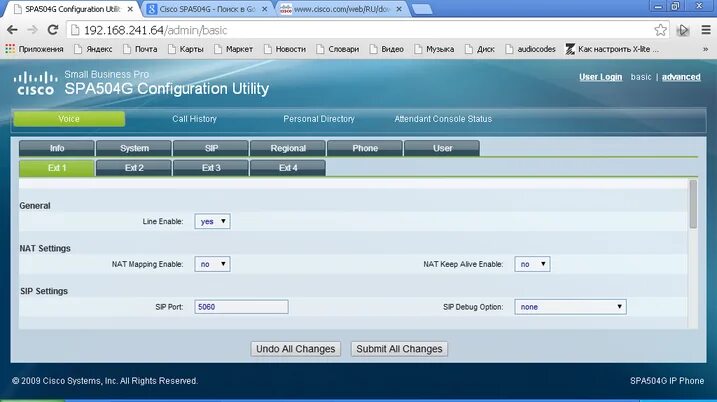Open Маркет bookmark
This screenshot has width=717, height=402.
[233, 49]
